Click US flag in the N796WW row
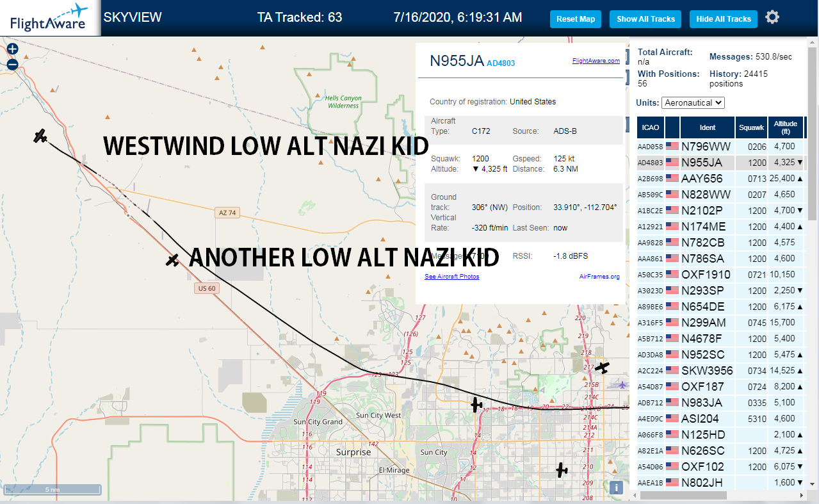This screenshot has width=819, height=504. pyautogui.click(x=672, y=147)
